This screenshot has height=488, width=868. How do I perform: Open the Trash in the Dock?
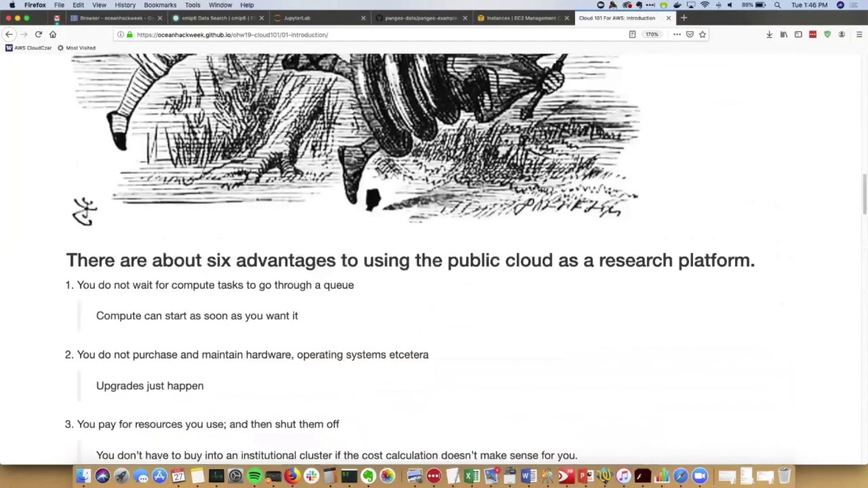tap(785, 476)
